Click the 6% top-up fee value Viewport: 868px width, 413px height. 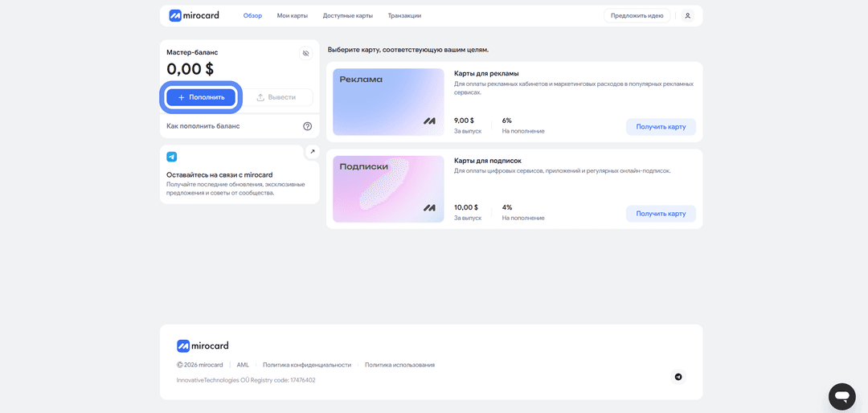507,121
